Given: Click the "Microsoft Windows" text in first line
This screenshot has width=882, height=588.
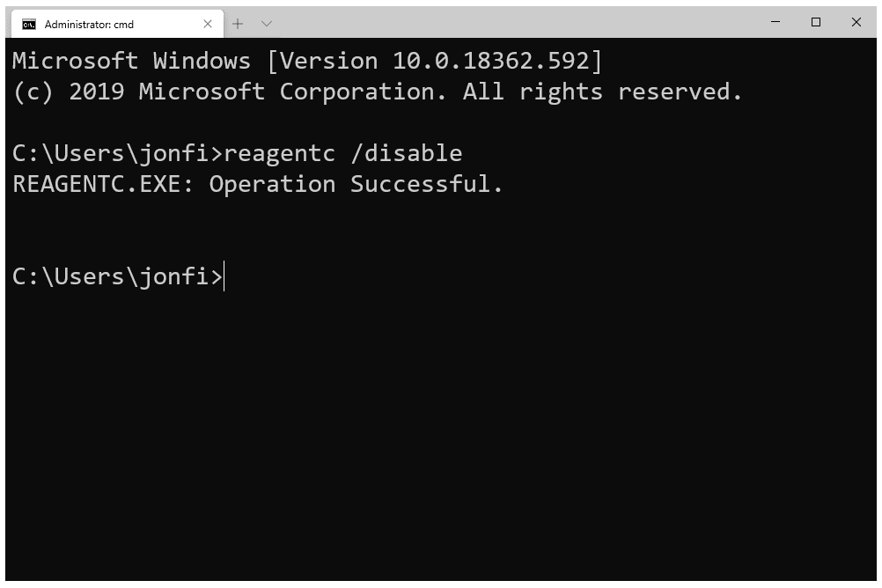Looking at the screenshot, I should pyautogui.click(x=131, y=61).
